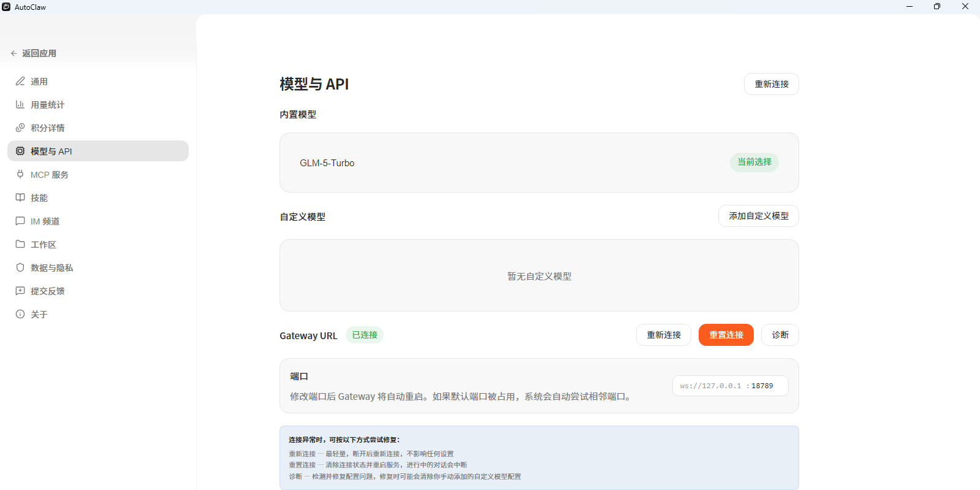
Task: Click the chat bubble icon for IM 频道
Action: pos(20,221)
